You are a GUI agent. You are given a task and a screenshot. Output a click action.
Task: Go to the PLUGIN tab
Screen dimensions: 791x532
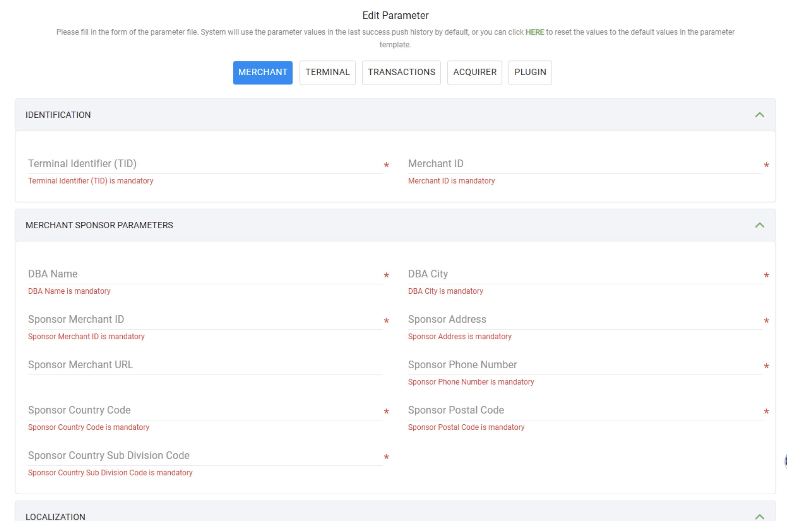(x=529, y=72)
